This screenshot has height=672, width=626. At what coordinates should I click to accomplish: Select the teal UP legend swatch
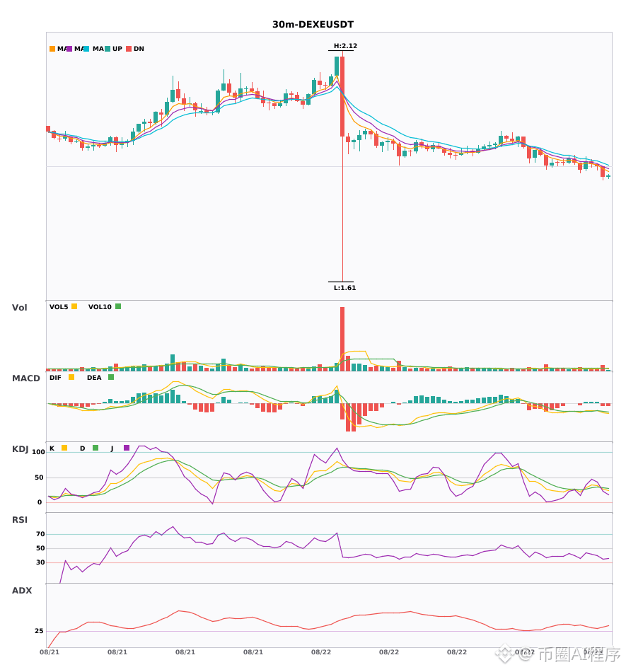tap(108, 49)
